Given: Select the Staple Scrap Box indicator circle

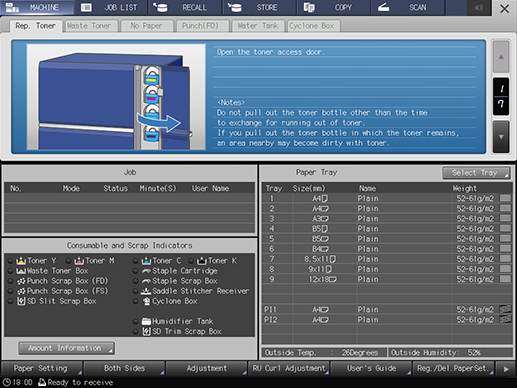Looking at the screenshot, I should pos(136,281).
